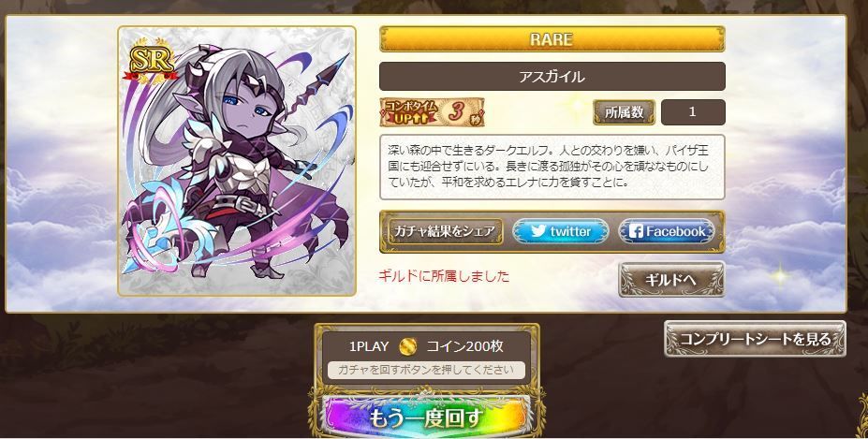Viewport: 868px width, 439px height.
Task: Click the Facebook f logo icon
Action: (x=636, y=231)
